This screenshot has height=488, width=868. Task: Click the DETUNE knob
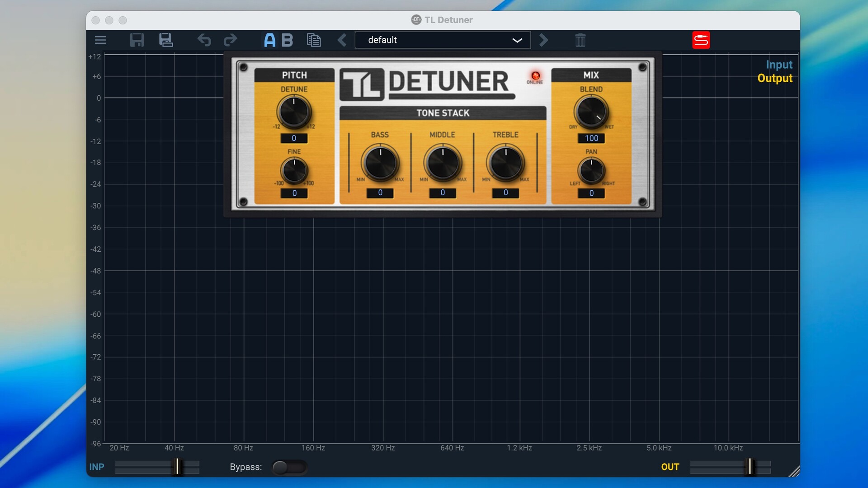pyautogui.click(x=294, y=112)
